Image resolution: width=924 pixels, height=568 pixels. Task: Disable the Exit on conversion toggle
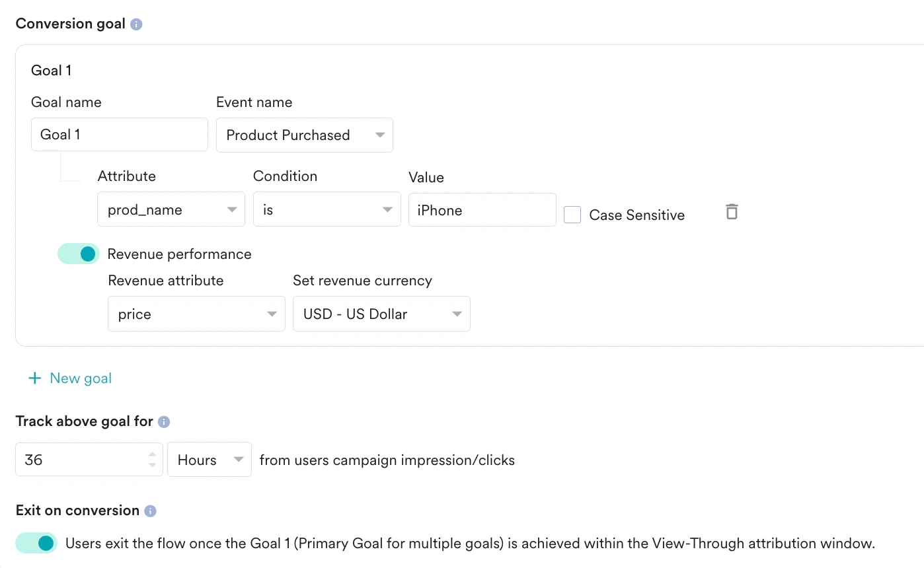tap(36, 543)
